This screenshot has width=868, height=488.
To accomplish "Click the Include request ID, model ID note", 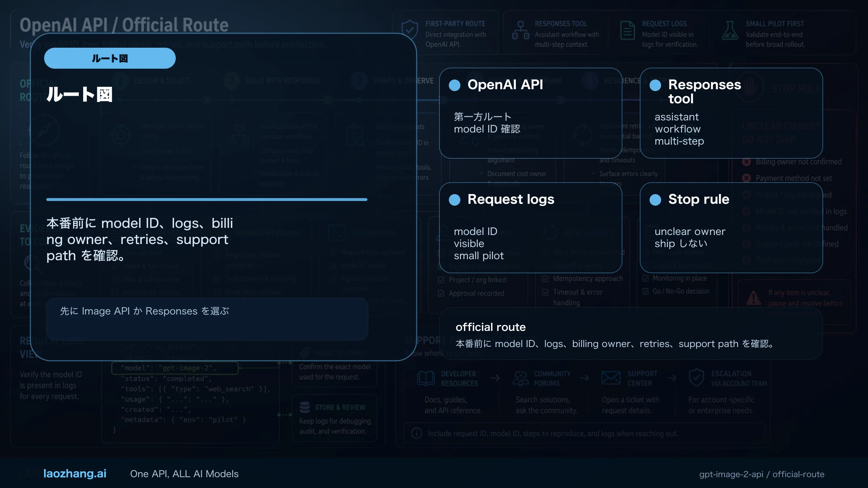I will coord(553,433).
